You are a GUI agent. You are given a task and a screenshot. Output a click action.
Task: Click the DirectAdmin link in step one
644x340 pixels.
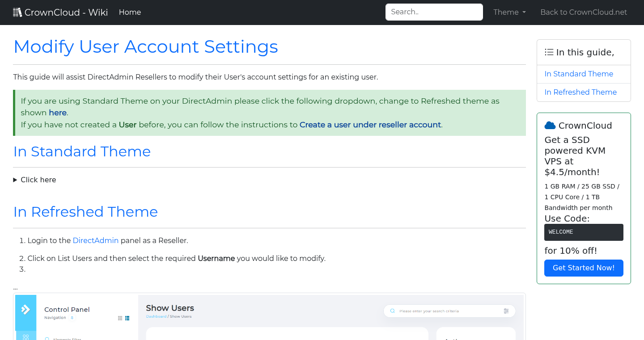click(96, 240)
